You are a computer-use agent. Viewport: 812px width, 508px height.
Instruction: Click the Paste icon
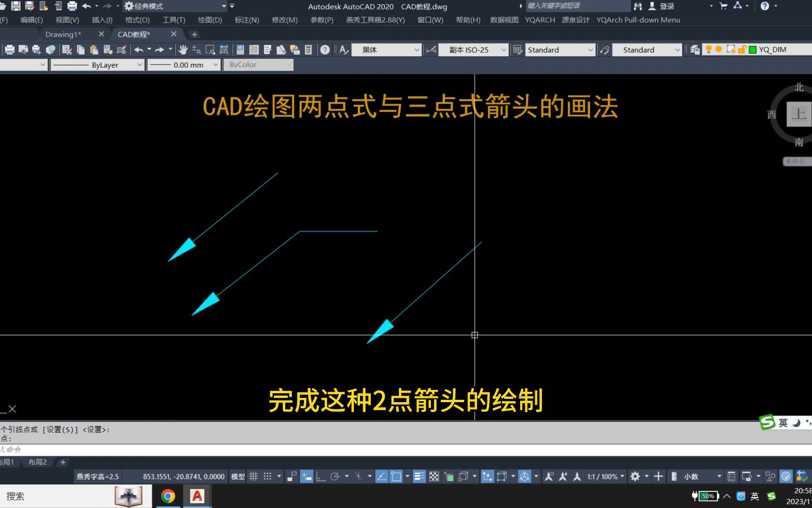[94, 50]
